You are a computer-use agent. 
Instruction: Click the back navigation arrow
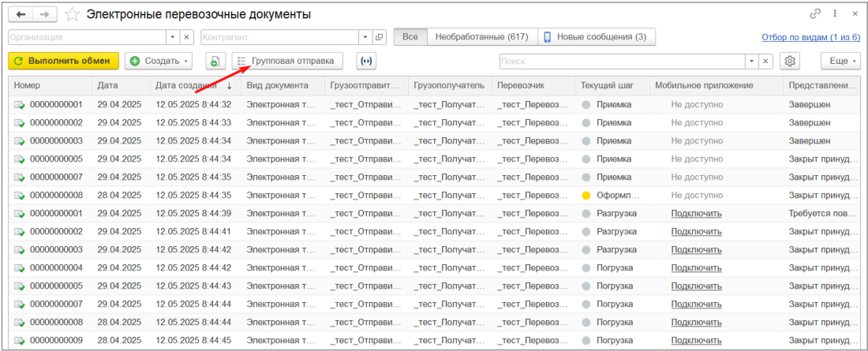[x=21, y=14]
